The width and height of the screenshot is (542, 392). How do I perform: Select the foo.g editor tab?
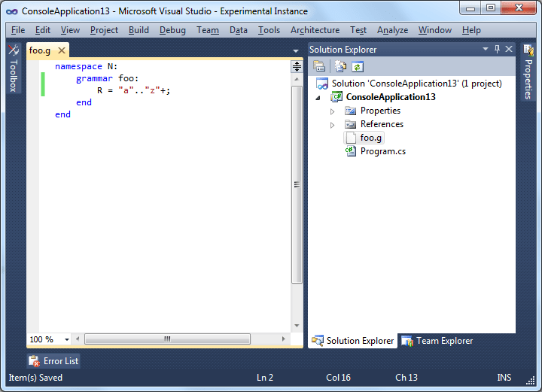[40, 50]
